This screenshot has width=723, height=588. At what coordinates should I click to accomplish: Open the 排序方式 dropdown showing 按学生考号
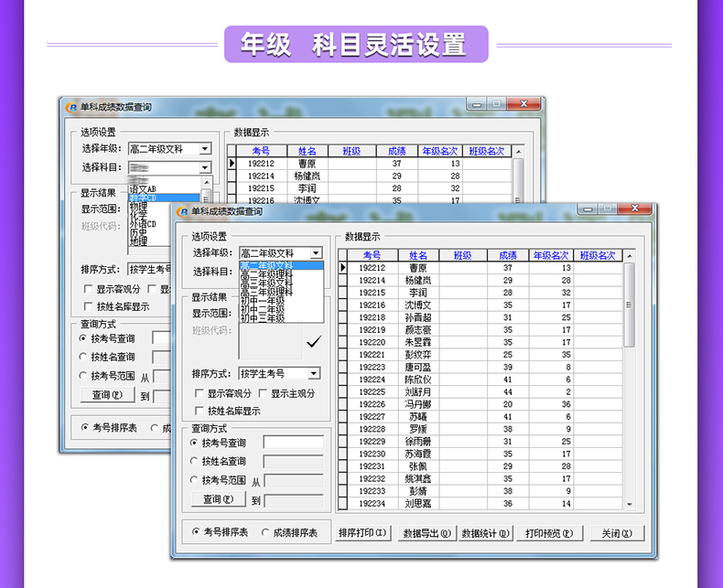313,373
